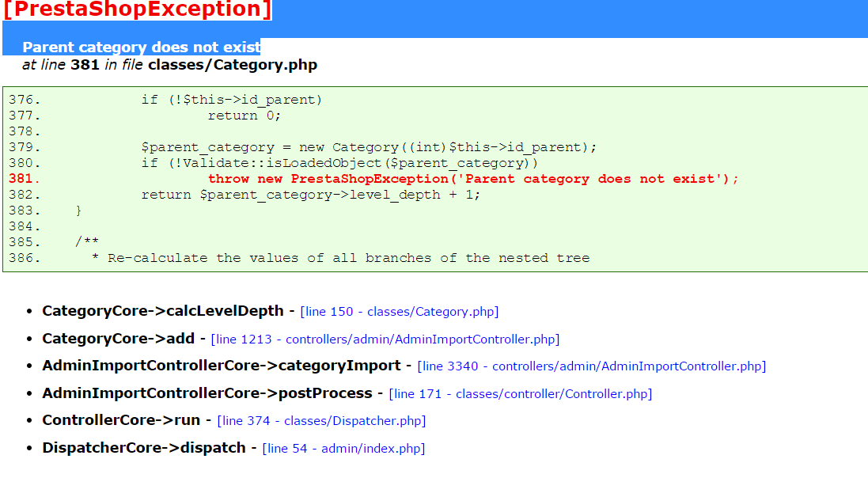
Task: Open line 171 classes/controller/Controller.php link
Action: (521, 394)
